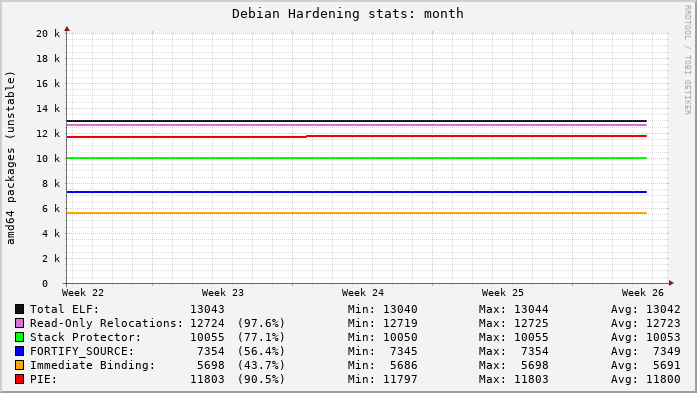Click the 'PIE:' legend label
Image resolution: width=697 pixels, height=393 pixels.
point(44,379)
